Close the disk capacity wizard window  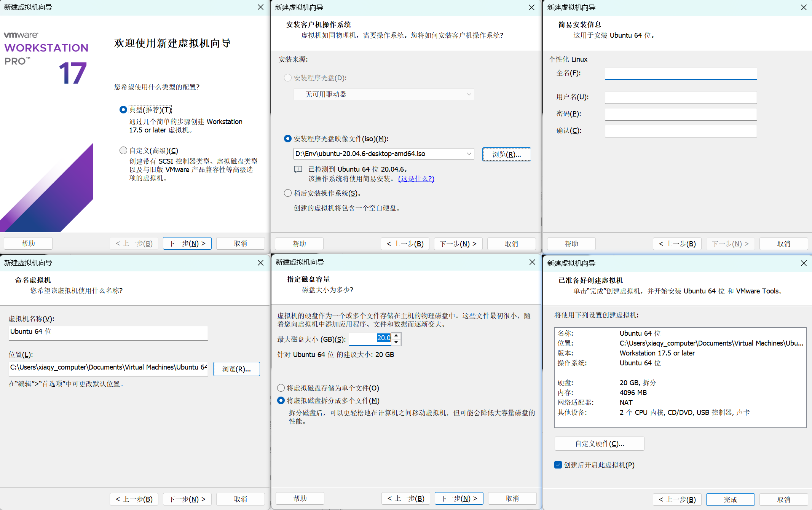(x=532, y=262)
